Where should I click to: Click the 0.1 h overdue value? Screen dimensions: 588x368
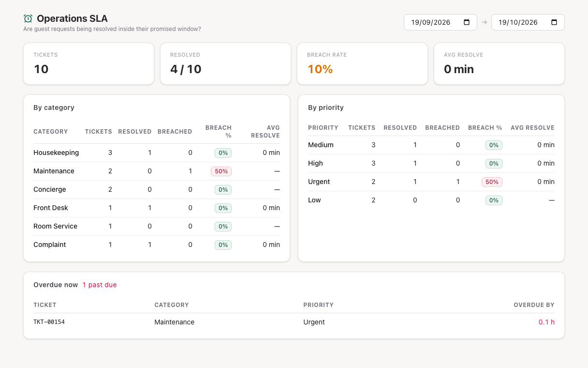546,322
